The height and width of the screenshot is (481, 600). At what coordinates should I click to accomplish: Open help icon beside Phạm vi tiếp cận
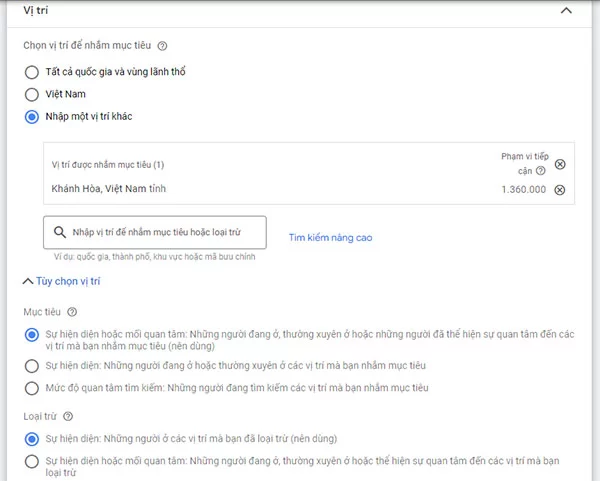pos(540,171)
